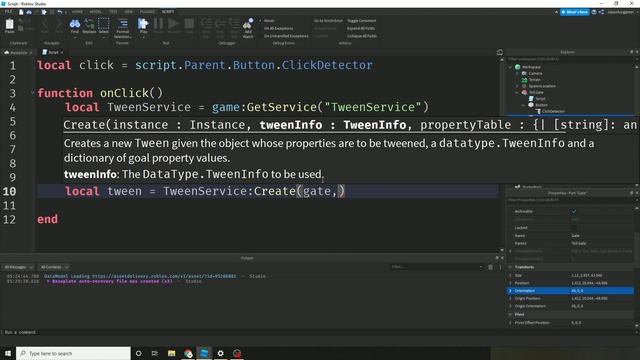
Task: Open File Explorer from the taskbar
Action: pos(171,353)
